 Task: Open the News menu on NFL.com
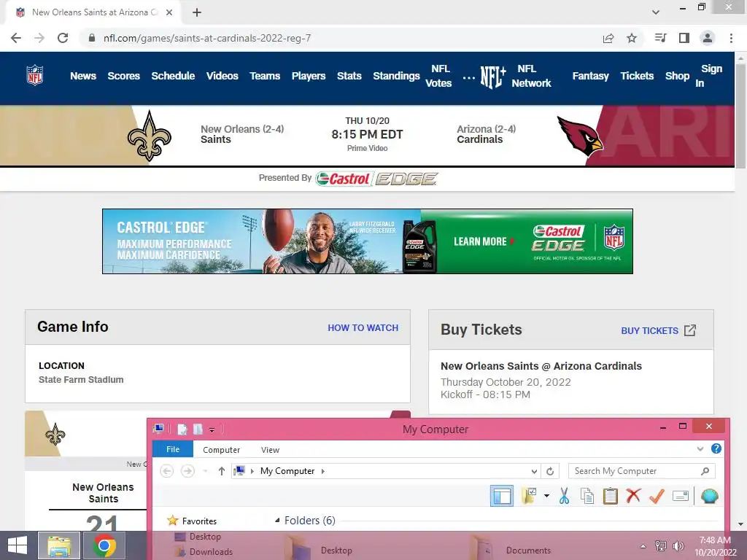[x=83, y=76]
